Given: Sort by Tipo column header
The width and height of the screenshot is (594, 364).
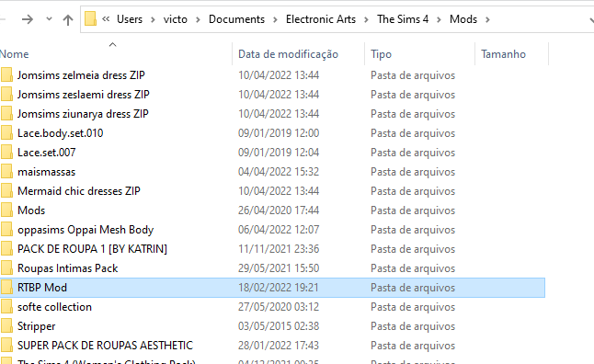Looking at the screenshot, I should tap(381, 54).
